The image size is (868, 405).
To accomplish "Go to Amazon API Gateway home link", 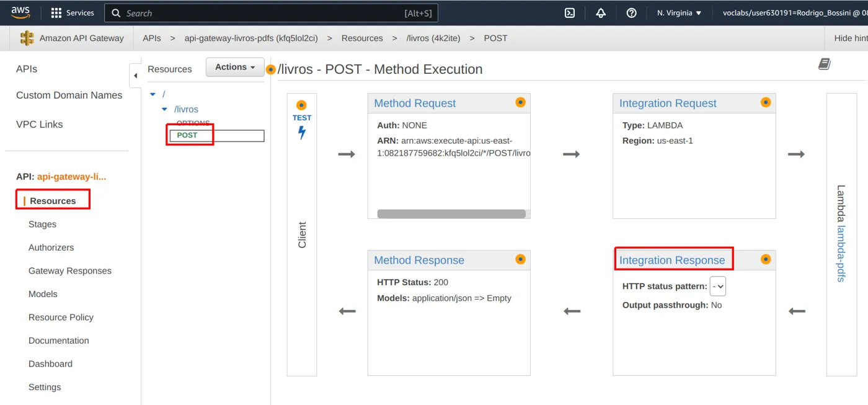I will pos(81,38).
